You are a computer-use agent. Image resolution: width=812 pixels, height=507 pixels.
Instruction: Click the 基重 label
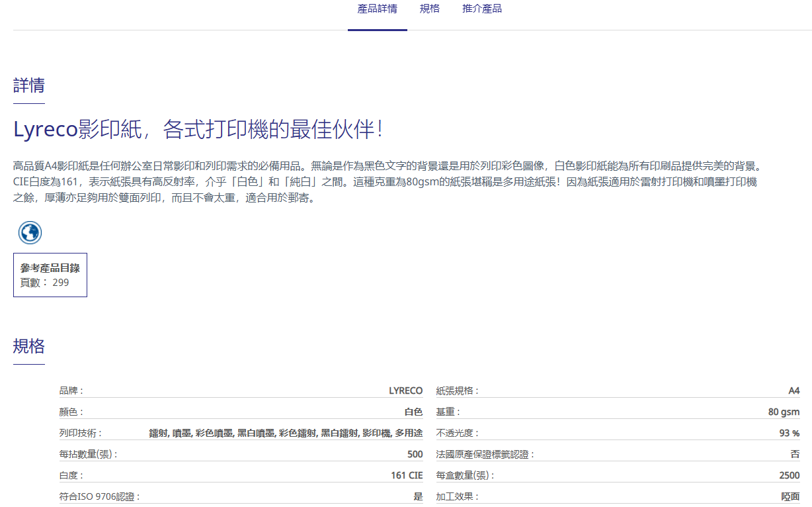(x=448, y=412)
